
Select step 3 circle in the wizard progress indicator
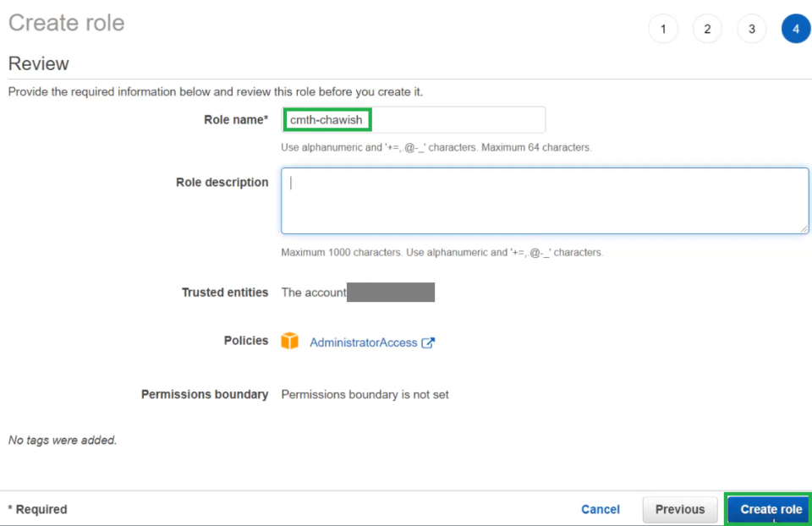pos(752,28)
